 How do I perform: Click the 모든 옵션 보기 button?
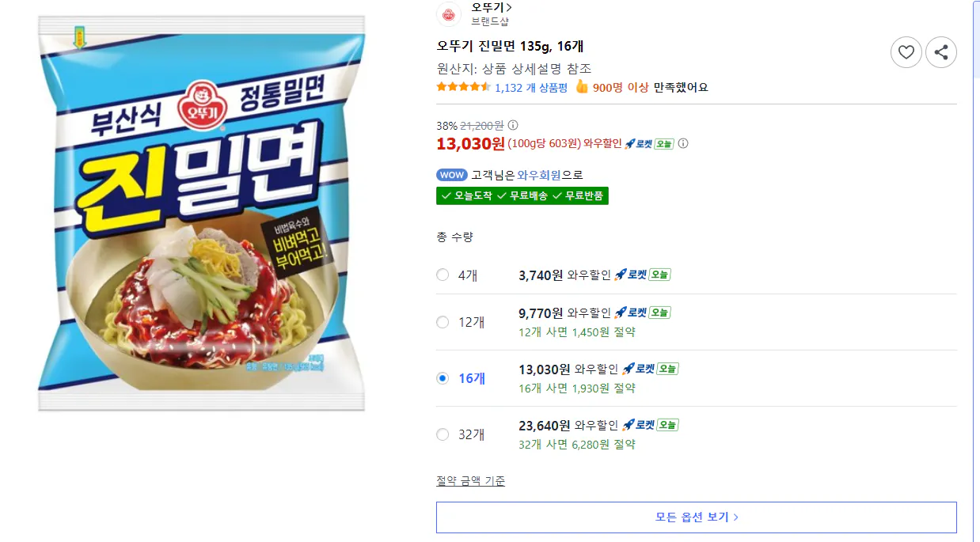pos(697,517)
